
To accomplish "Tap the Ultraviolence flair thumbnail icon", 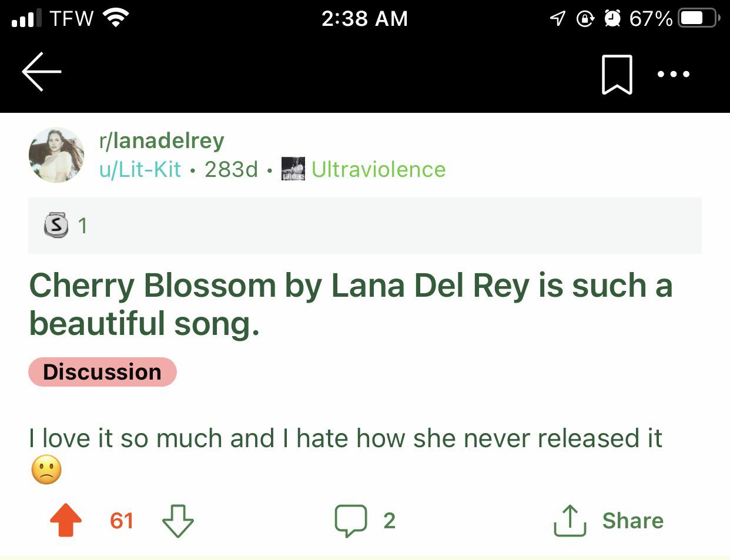I will (x=293, y=169).
